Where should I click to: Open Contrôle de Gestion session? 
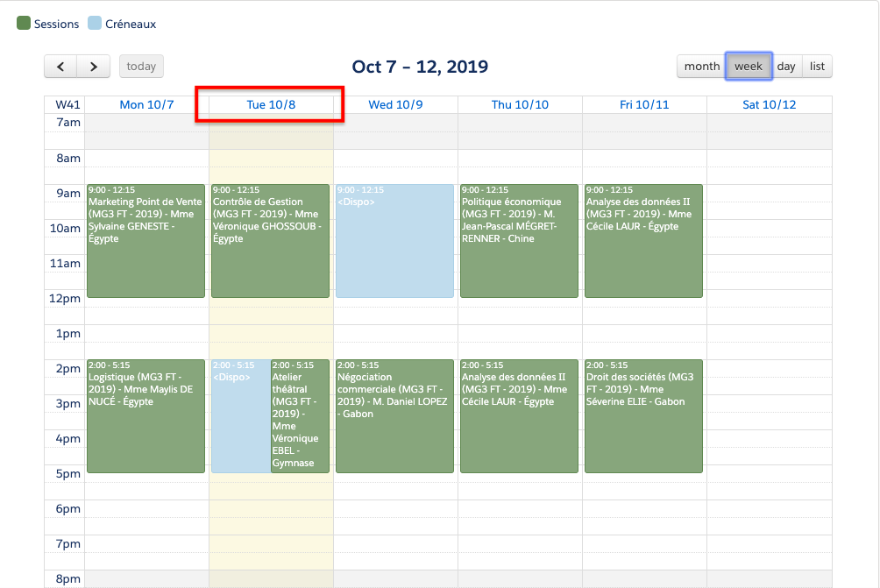click(271, 241)
